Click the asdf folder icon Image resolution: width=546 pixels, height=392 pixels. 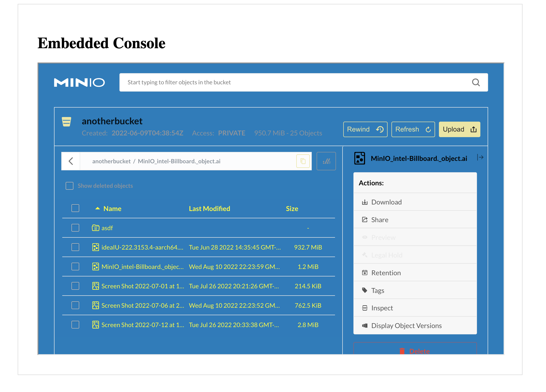[x=95, y=228]
